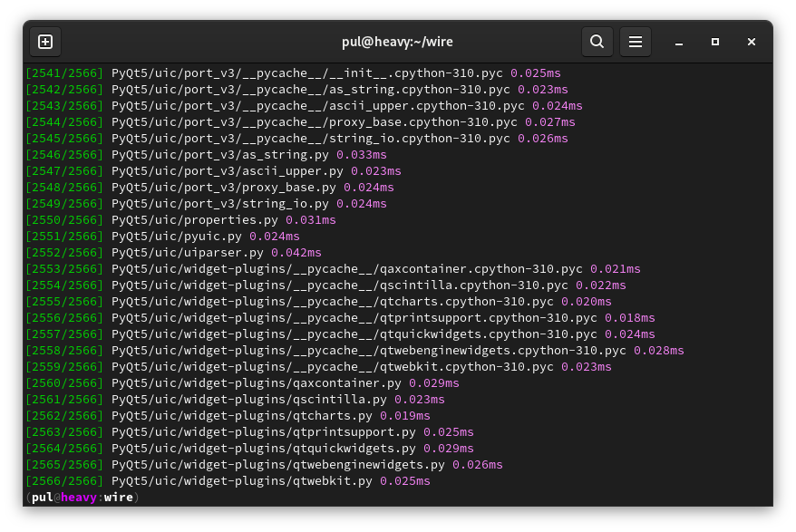Minimize the terminal window
796x532 pixels.
click(679, 42)
